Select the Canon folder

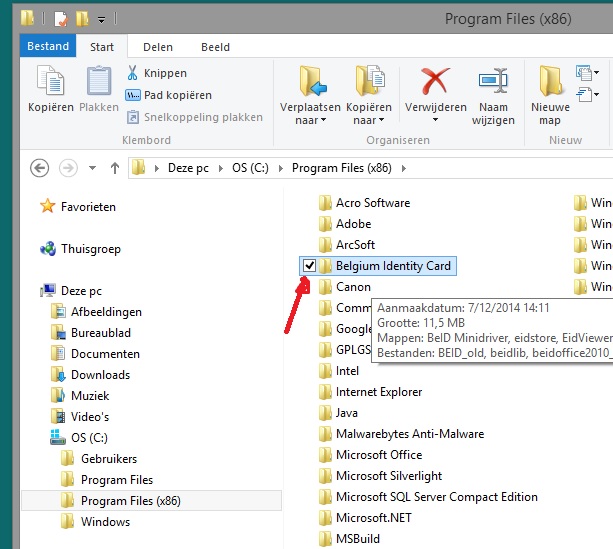[353, 287]
